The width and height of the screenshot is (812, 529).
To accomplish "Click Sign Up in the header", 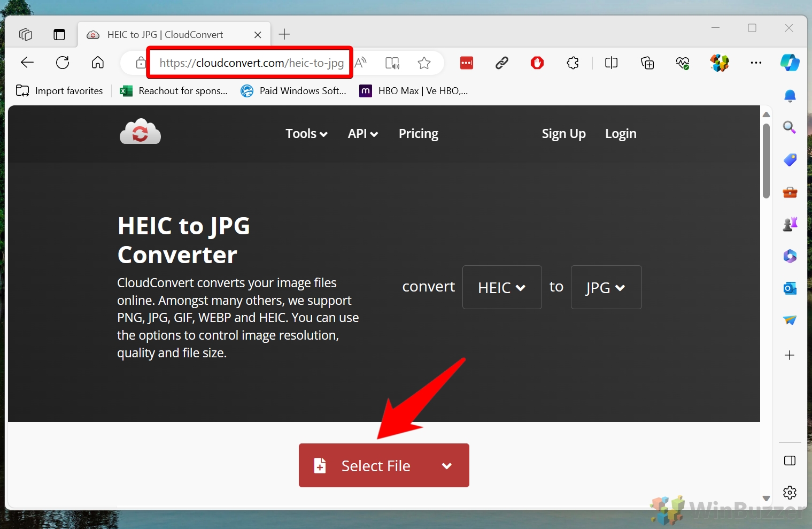I will [x=563, y=134].
